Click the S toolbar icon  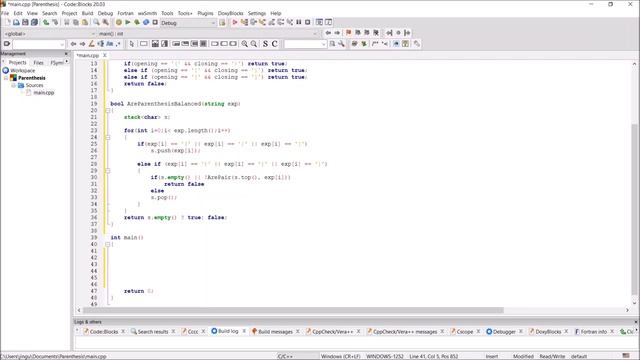265,44
